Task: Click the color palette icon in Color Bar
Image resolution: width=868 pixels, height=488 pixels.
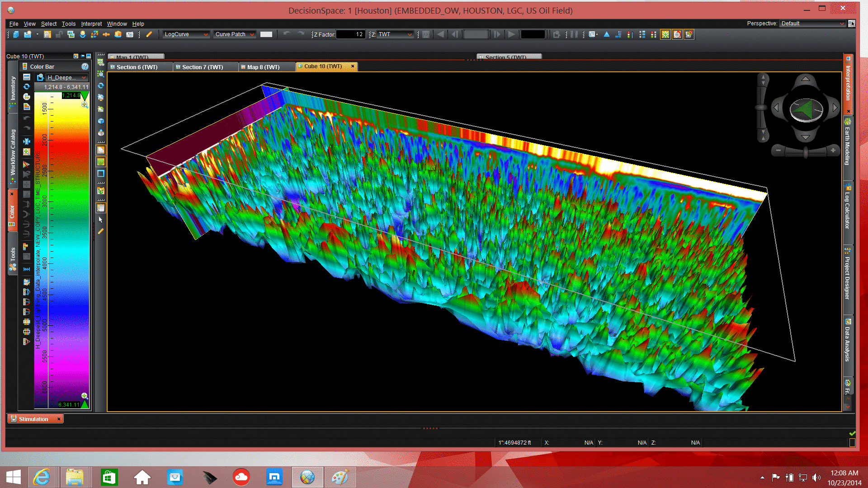Action: (27, 96)
